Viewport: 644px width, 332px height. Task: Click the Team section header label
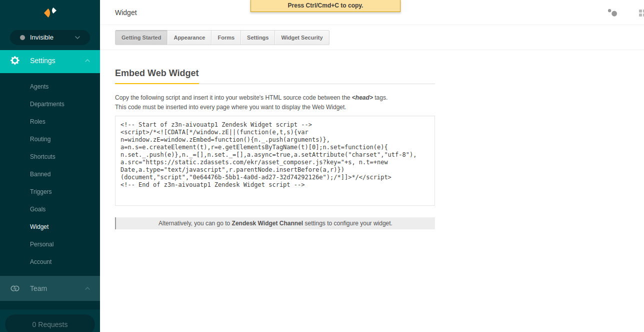[38, 288]
